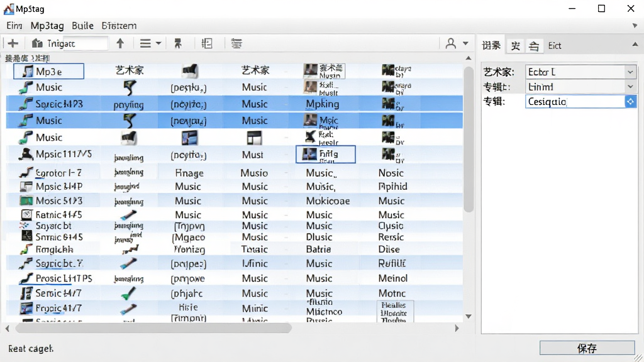Click the horizontal scroll right arrow
Screen dimensions: 644x362
point(457,328)
